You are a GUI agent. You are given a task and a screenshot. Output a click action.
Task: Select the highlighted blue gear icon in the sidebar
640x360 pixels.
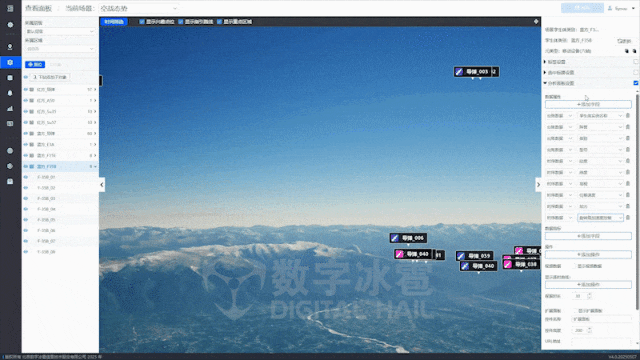[10, 62]
